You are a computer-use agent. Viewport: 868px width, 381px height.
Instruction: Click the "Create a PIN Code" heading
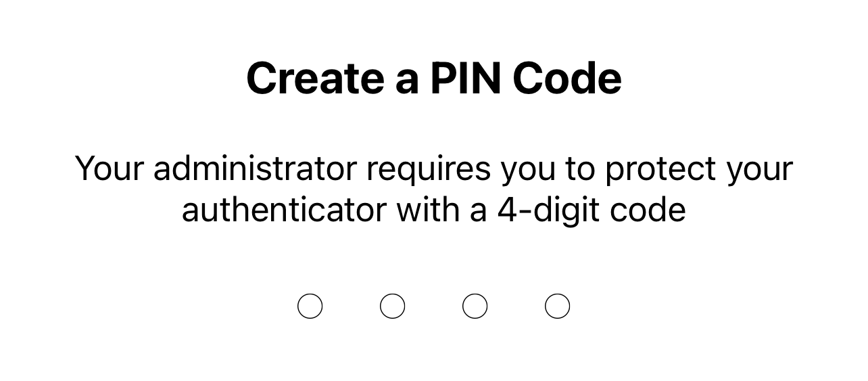point(433,78)
